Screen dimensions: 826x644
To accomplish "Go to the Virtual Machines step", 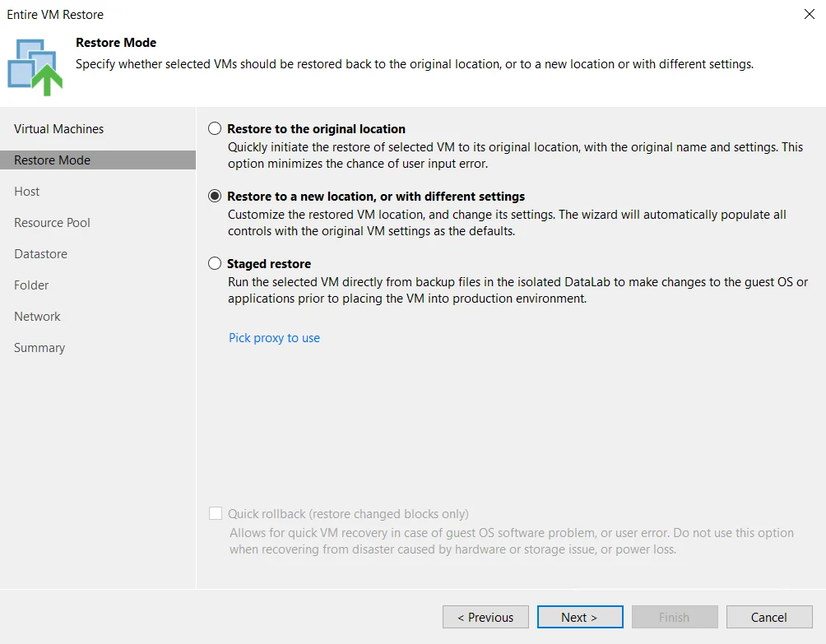I will (59, 129).
